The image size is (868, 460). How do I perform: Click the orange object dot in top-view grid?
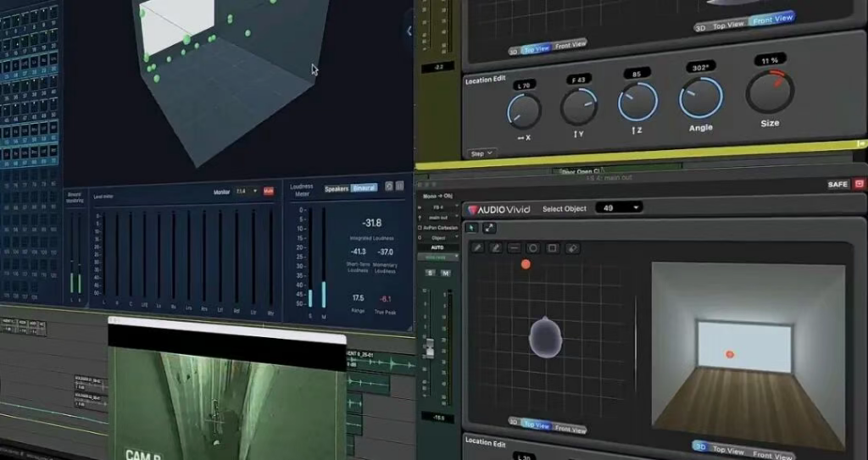[526, 264]
